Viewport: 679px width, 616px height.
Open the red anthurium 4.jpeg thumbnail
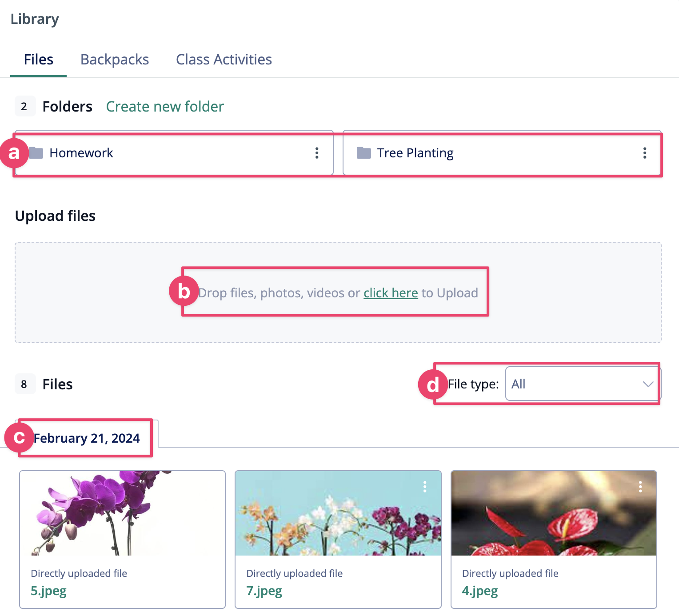click(554, 513)
